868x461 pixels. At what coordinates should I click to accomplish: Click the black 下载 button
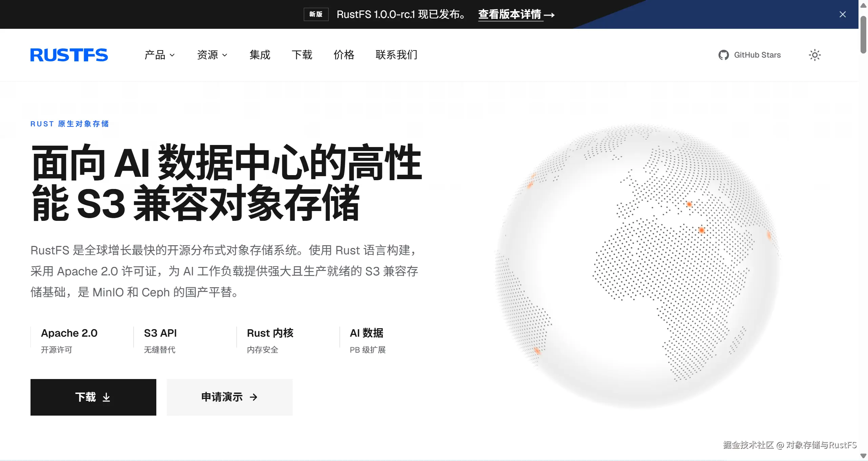click(x=93, y=397)
